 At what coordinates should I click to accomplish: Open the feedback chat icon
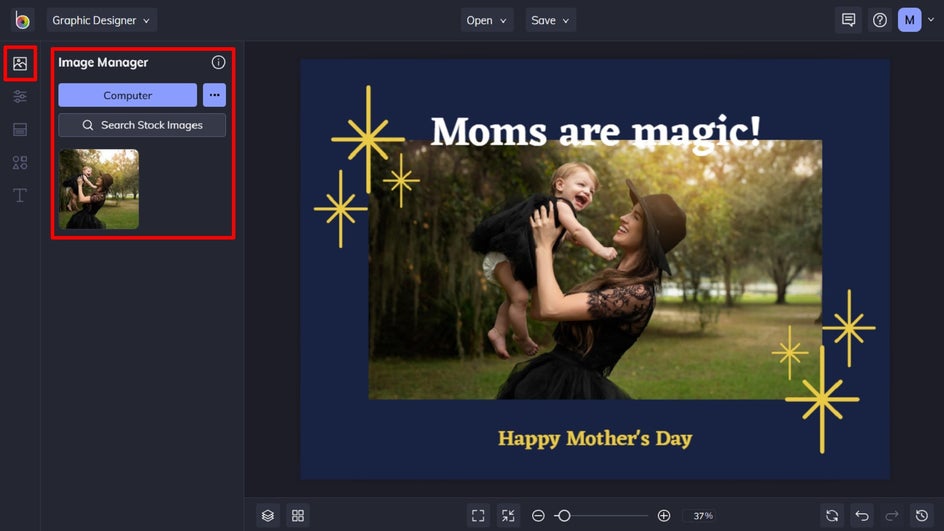(x=848, y=20)
